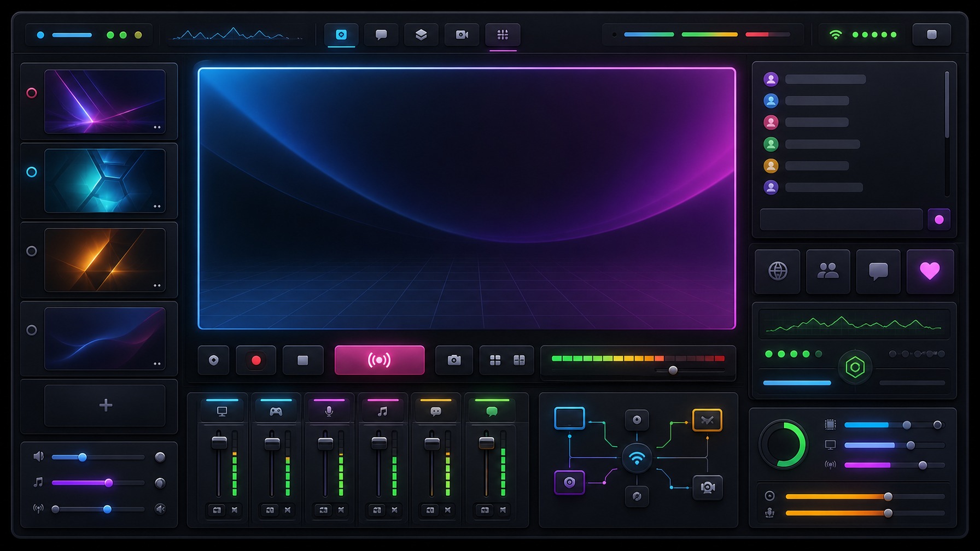
Task: Choose the four-square grid layout icon
Action: pos(495,360)
